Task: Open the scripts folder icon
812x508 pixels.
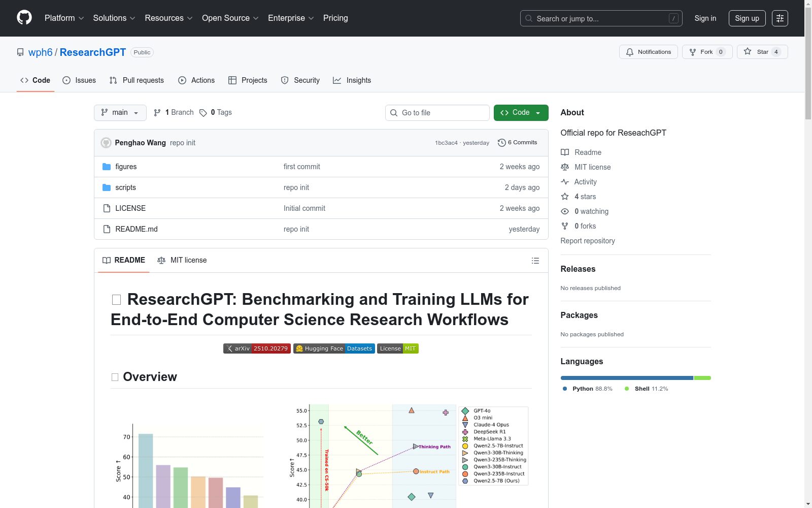Action: pyautogui.click(x=107, y=187)
